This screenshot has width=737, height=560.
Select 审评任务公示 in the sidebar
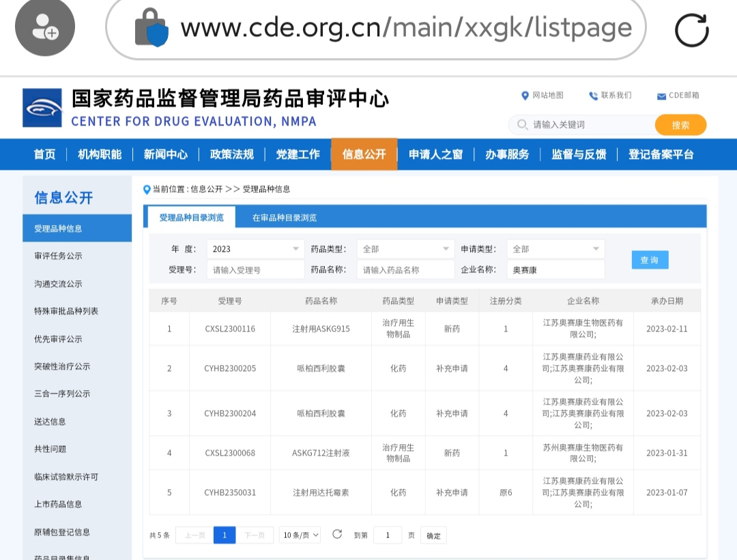(x=58, y=256)
